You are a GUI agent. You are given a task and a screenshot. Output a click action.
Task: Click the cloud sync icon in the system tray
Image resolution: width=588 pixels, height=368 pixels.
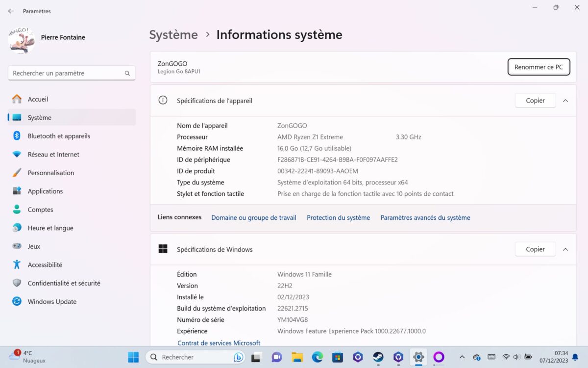tap(477, 357)
